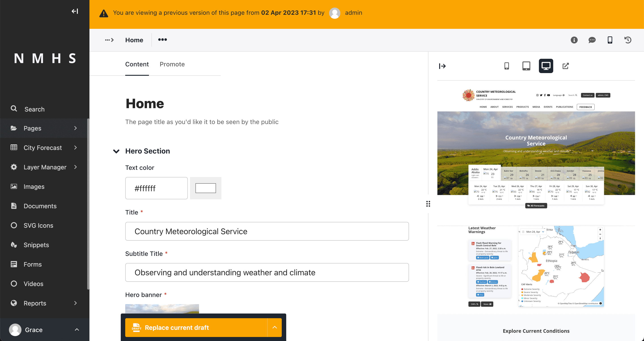Click the All Forecasts button in preview

(x=536, y=206)
